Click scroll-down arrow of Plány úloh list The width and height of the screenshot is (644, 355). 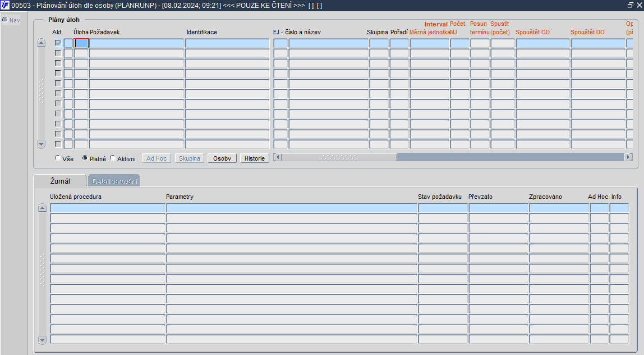pos(41,144)
